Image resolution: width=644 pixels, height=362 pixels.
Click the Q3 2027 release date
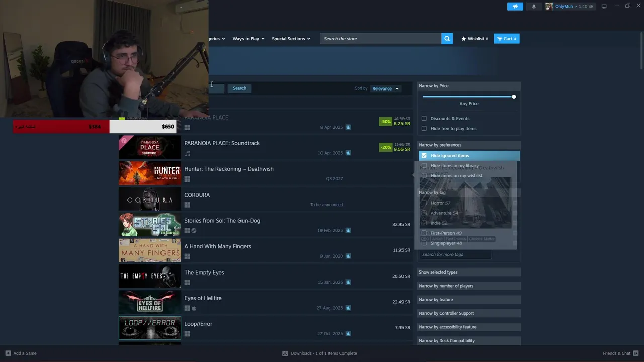click(x=334, y=179)
